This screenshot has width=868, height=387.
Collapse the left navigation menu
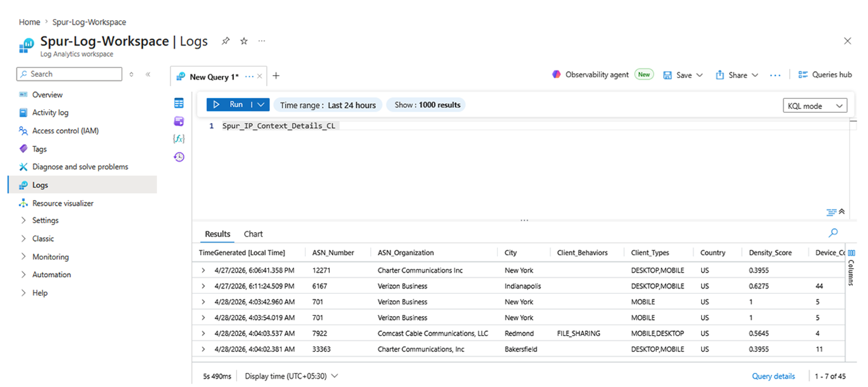click(148, 74)
